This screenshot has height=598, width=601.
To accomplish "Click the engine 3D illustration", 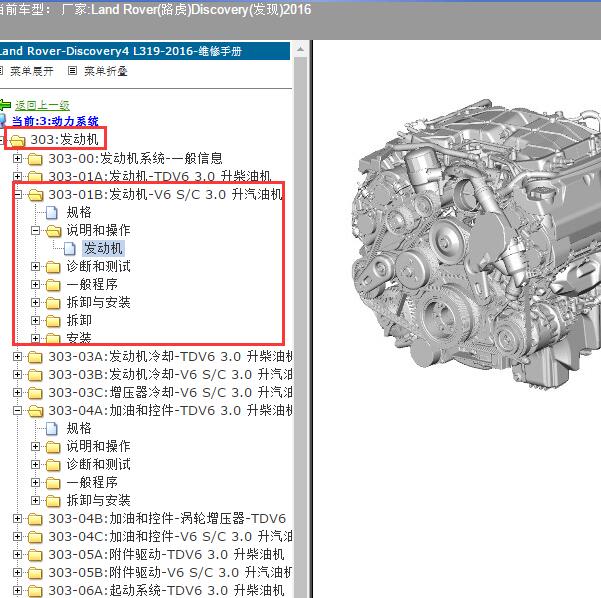I will click(x=476, y=243).
